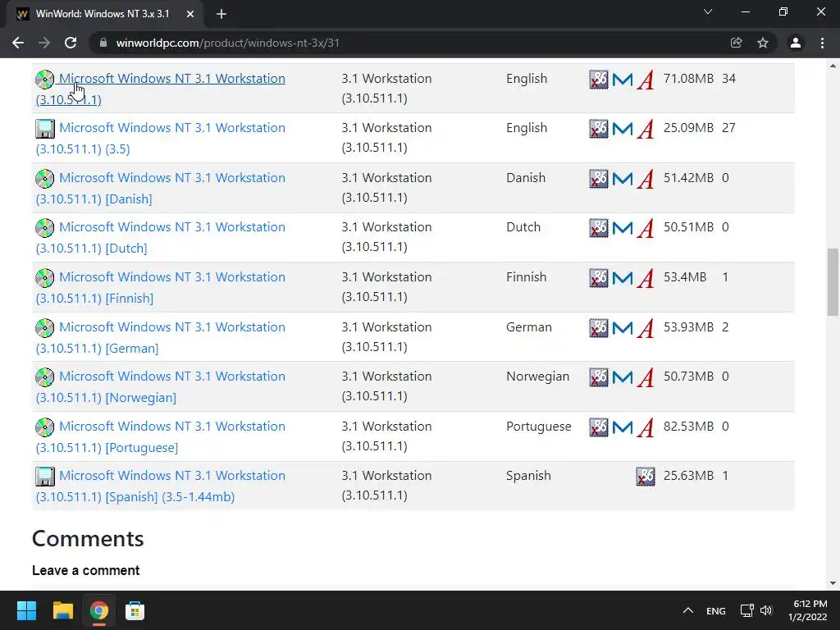840x630 pixels.
Task: Open the Workstation [Danish] download link
Action: (160, 188)
